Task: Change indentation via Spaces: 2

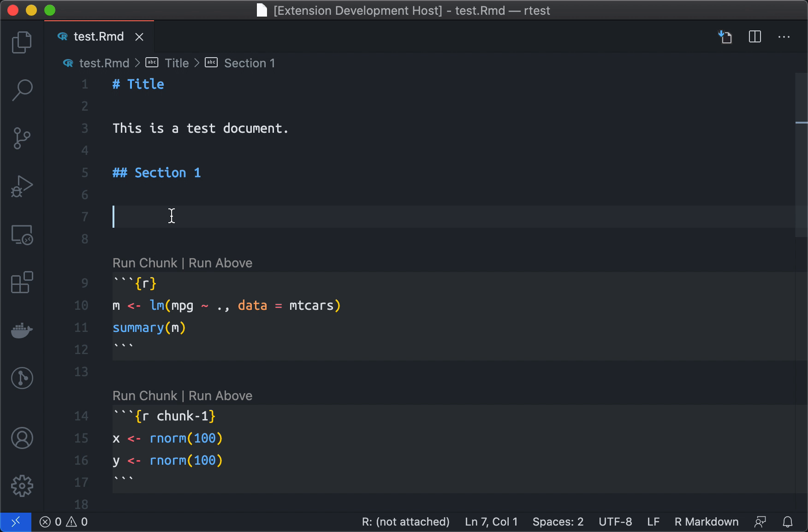Action: tap(558, 522)
